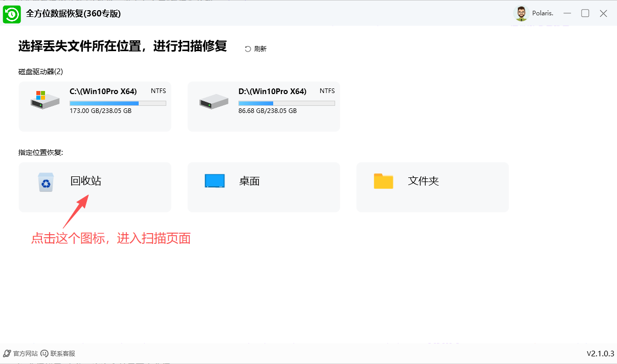Select the C:\(Win10Pro X64) drive card
The height and width of the screenshot is (364, 617).
(x=95, y=106)
